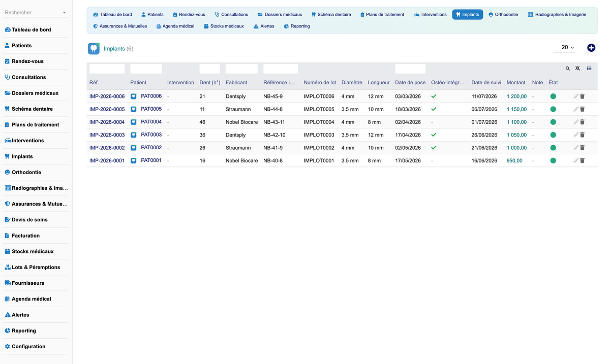Go to Radiographies & Imagerie top tab
This screenshot has width=610, height=364.
[x=557, y=15]
